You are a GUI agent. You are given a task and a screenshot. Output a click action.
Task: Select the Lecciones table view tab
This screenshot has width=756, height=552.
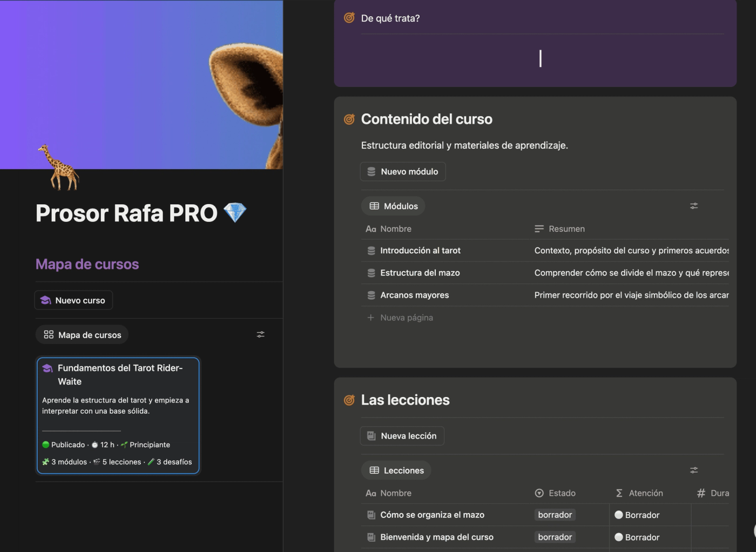click(x=396, y=470)
